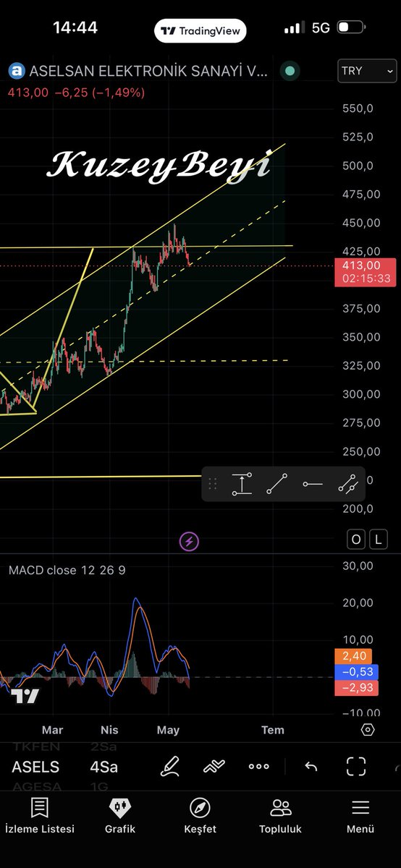Open chart settings hexagon icon
The image size is (401, 868).
pyautogui.click(x=367, y=729)
